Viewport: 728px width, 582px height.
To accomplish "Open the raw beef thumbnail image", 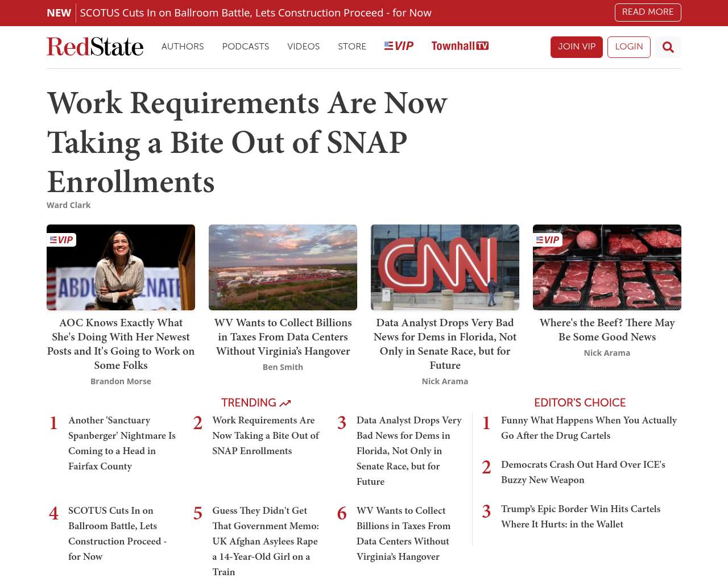I will pos(607,267).
